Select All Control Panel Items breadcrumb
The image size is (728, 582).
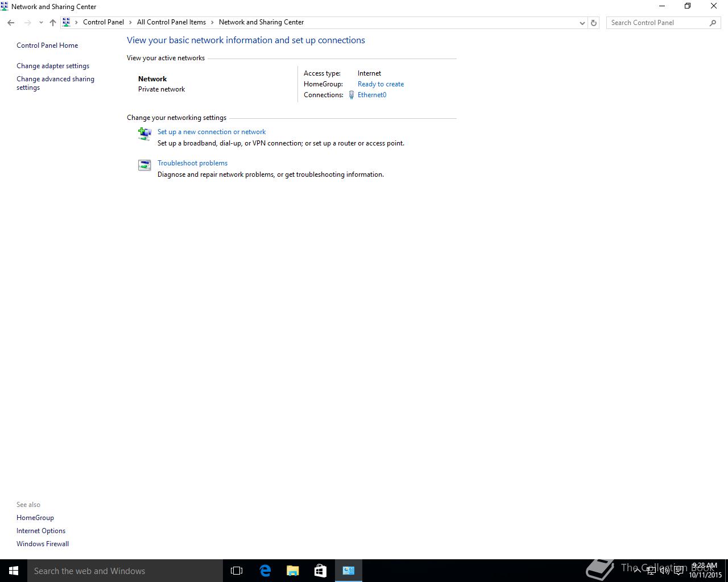click(x=171, y=22)
